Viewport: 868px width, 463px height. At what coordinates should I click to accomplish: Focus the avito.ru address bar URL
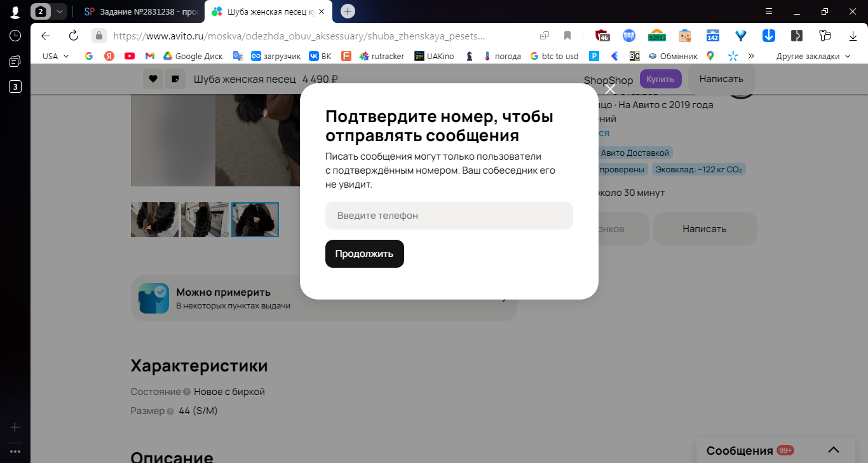click(299, 36)
